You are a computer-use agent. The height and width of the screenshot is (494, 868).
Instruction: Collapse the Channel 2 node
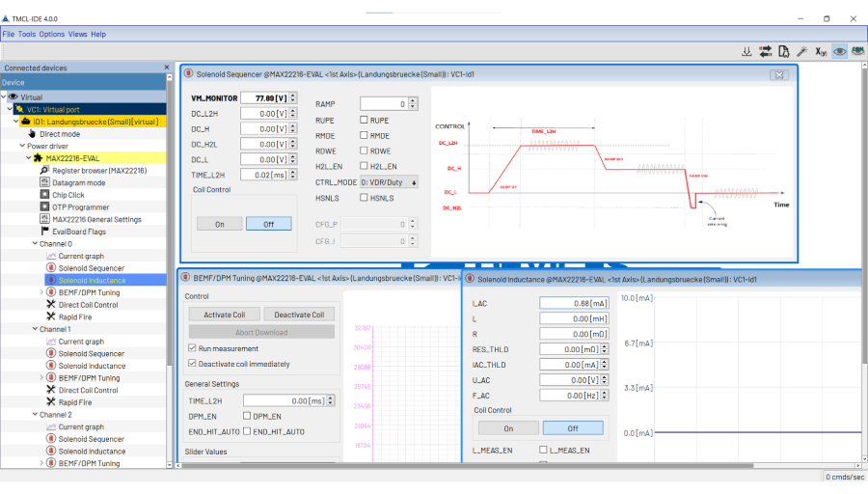[35, 414]
